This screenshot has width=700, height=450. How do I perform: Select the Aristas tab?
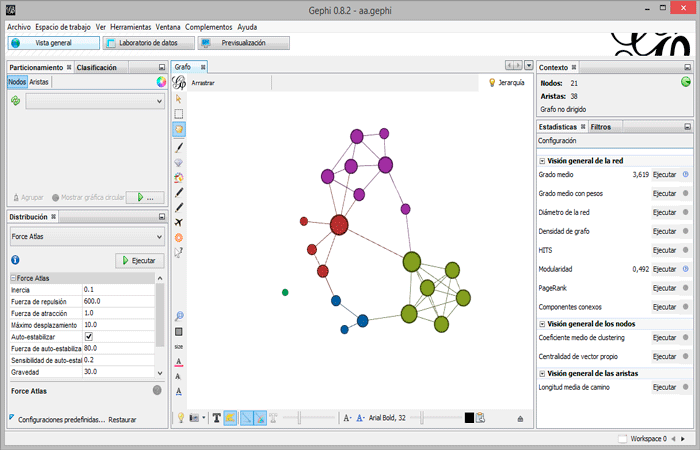[39, 82]
